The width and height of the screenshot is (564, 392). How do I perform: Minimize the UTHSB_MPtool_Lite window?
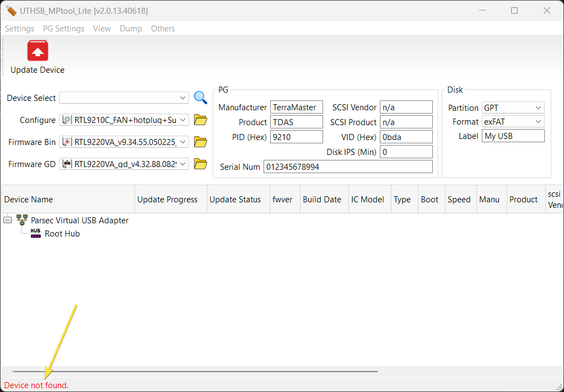click(x=483, y=11)
